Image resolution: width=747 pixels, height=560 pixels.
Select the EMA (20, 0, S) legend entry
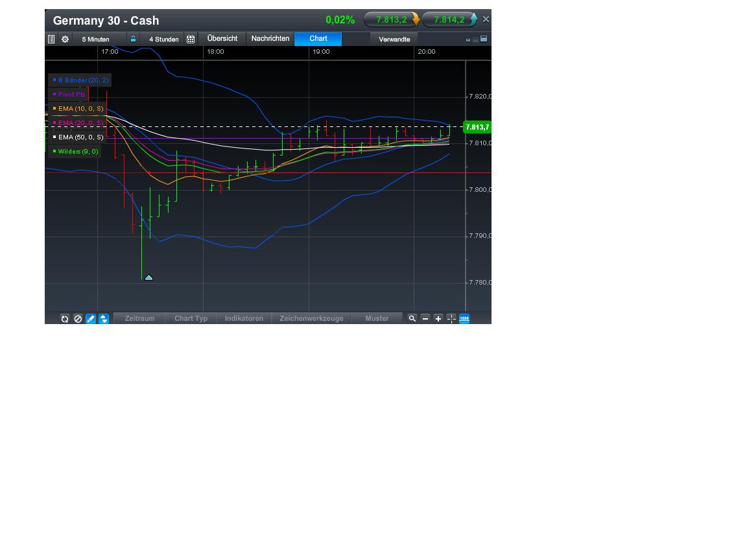[77, 123]
